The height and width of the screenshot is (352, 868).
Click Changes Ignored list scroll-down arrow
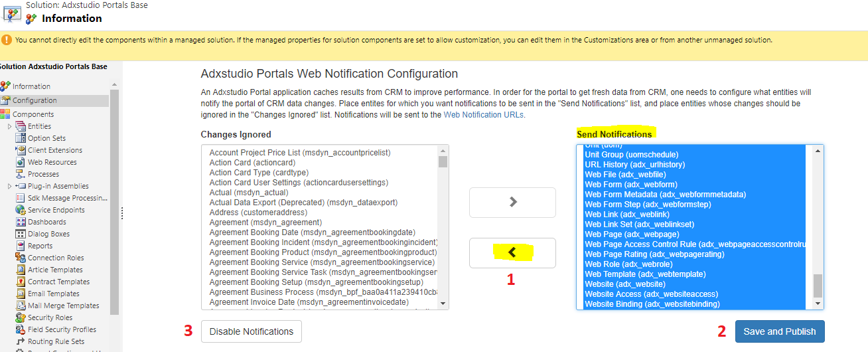(443, 304)
